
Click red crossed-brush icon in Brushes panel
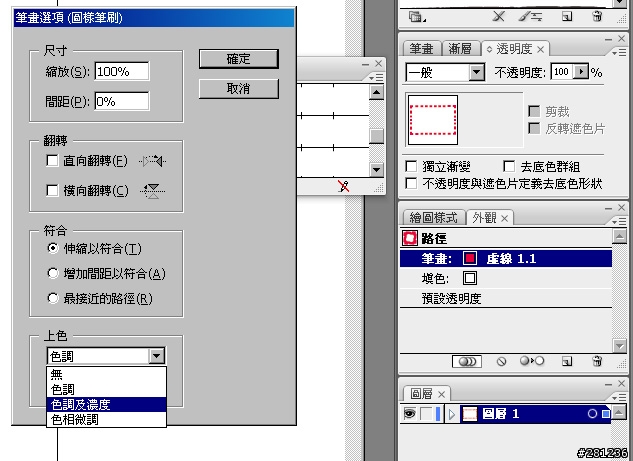tap(344, 186)
